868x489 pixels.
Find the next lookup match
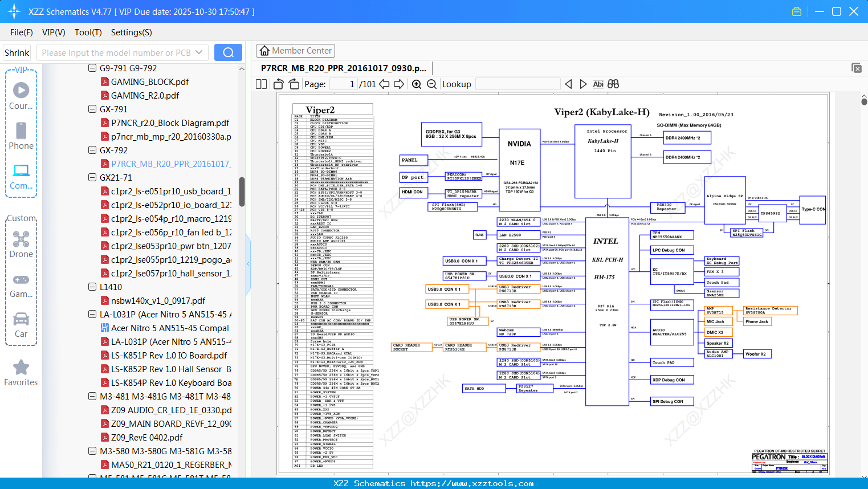click(583, 84)
